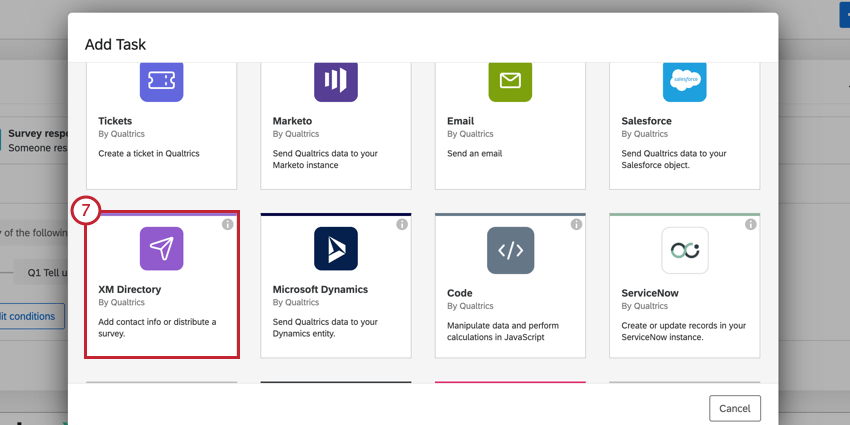Click the Code card title
The image size is (850, 425).
click(460, 293)
